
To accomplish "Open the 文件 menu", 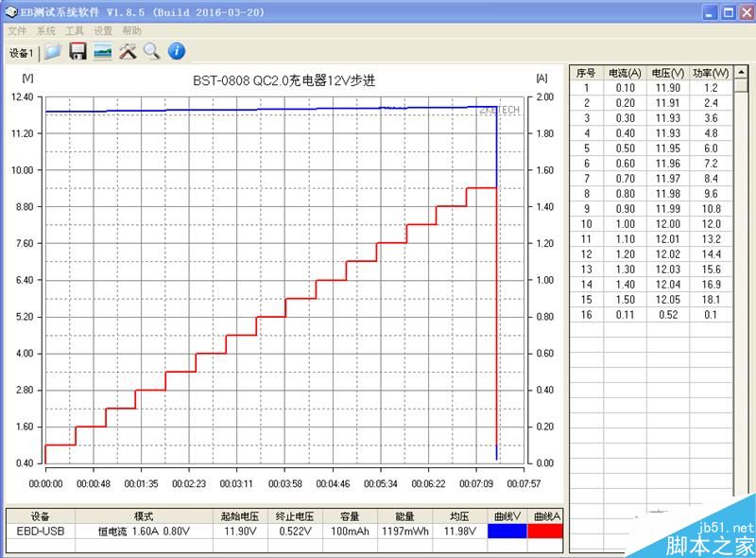I will (x=17, y=31).
